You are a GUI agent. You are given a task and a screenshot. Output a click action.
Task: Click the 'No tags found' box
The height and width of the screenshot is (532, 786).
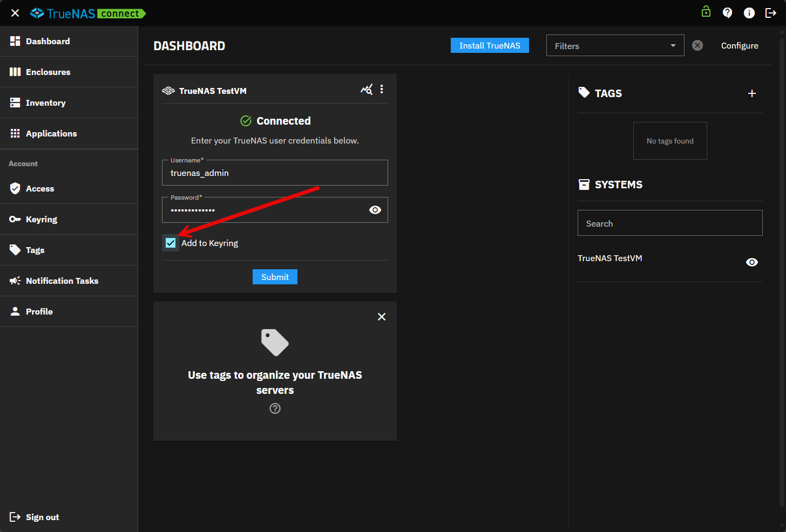[x=670, y=141]
